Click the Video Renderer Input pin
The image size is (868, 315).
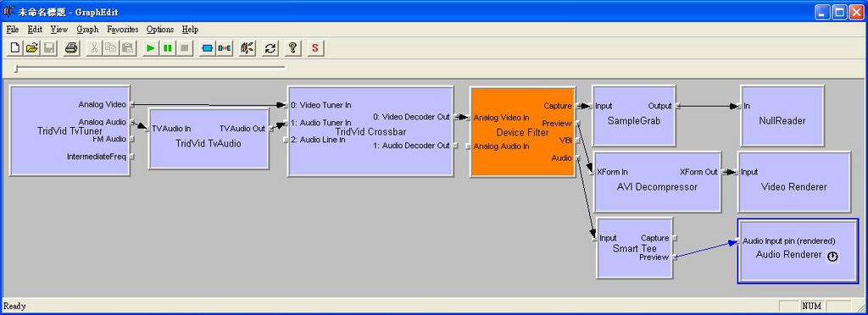[737, 173]
